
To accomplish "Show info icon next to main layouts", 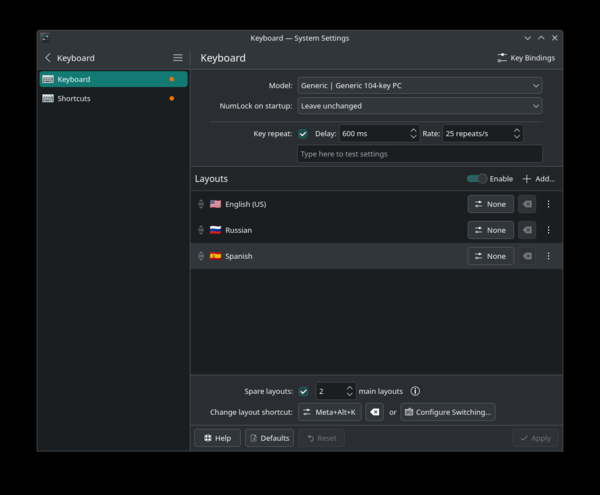I will tap(415, 391).
